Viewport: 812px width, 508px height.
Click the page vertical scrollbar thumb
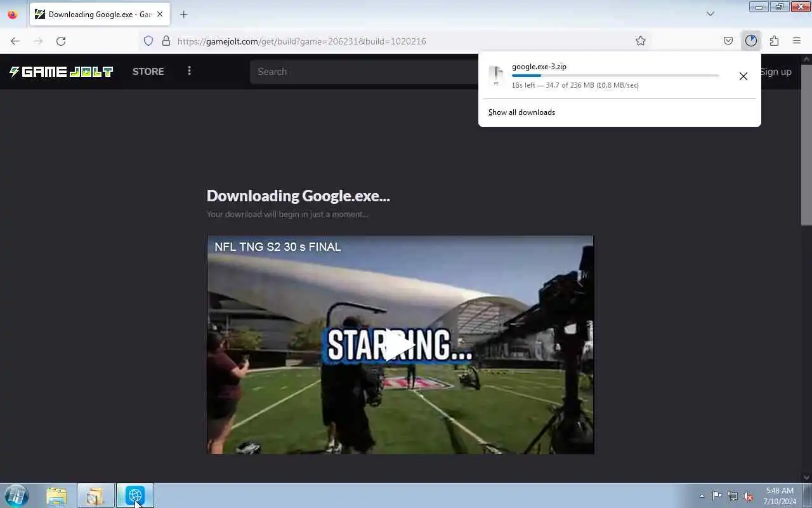(806, 144)
